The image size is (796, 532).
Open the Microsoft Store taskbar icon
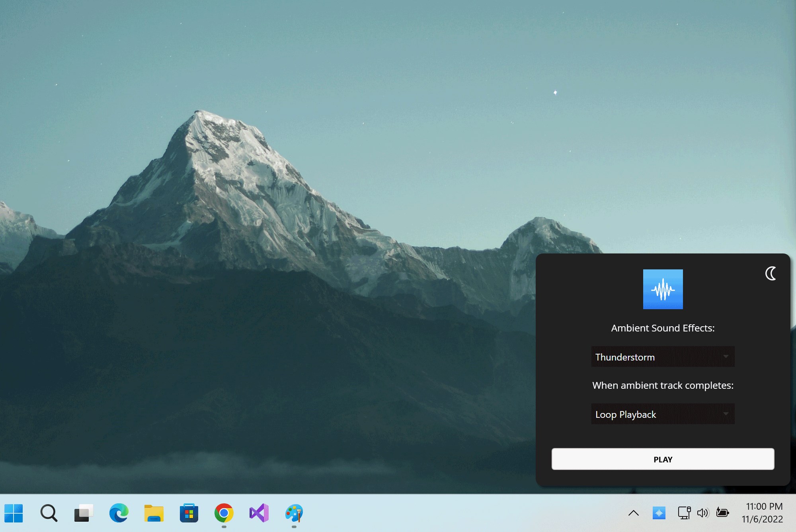pos(189,513)
